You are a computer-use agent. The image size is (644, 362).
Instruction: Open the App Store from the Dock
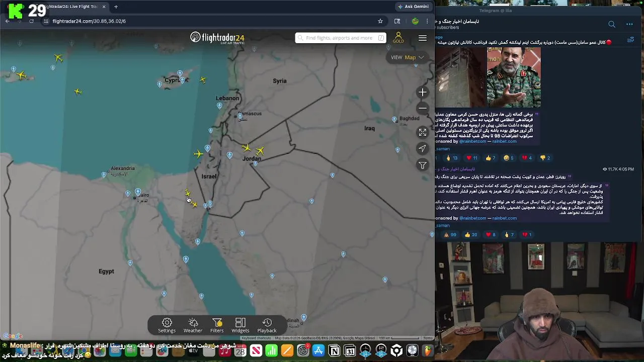click(x=318, y=351)
